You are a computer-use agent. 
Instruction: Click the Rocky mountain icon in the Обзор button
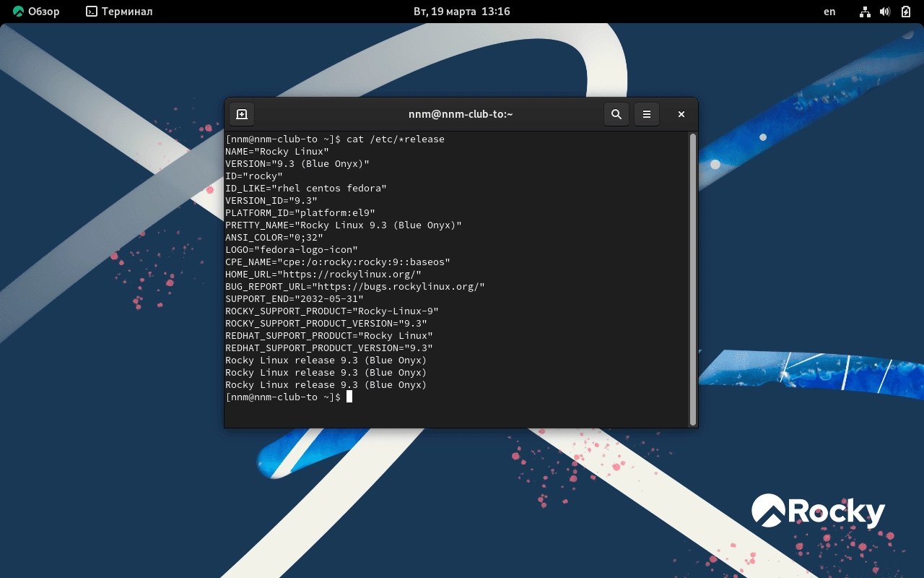18,12
